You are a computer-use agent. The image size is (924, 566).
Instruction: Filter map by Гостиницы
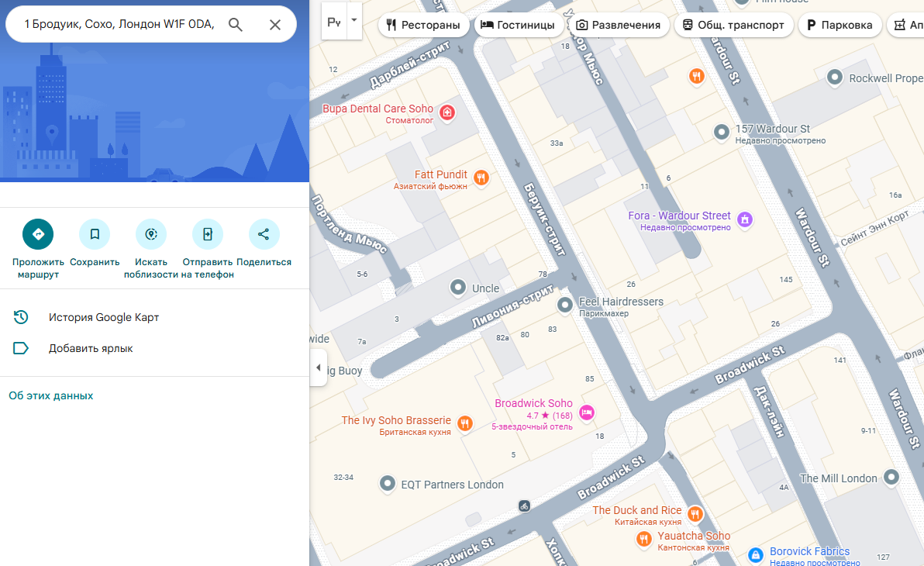(518, 25)
